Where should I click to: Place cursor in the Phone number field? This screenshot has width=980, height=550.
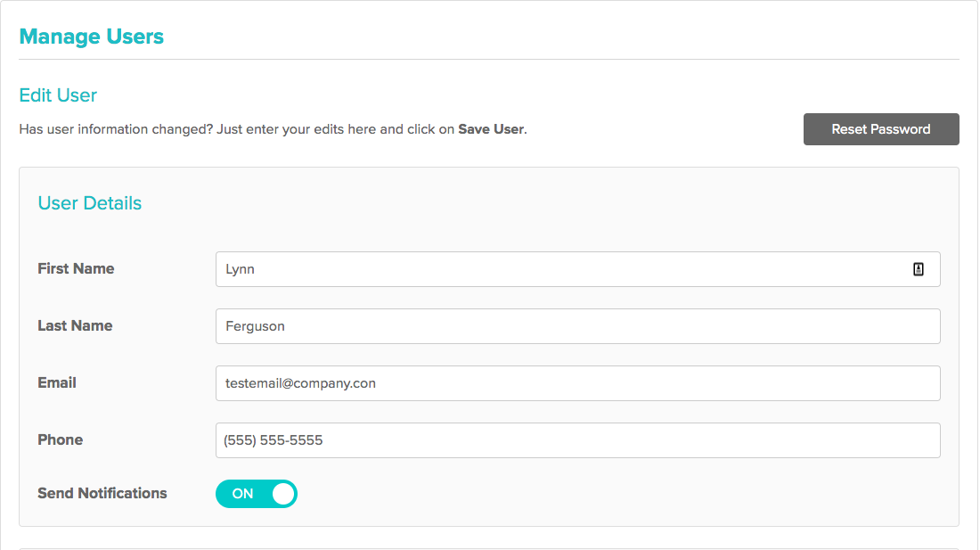(x=535, y=439)
